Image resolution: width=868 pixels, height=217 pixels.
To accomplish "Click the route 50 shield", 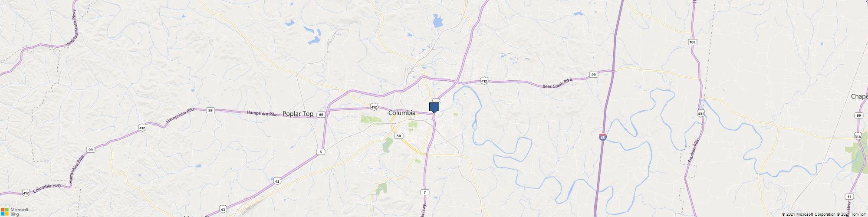I will 399,136.
